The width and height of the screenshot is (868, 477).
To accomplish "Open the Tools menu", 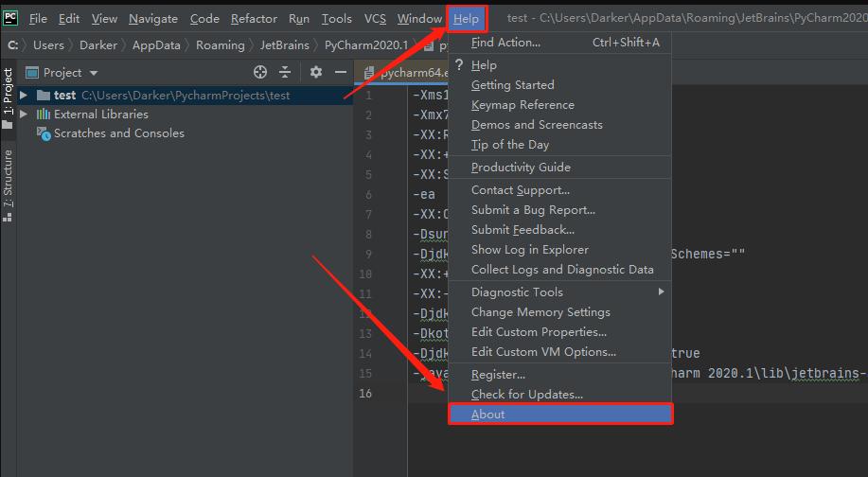I will point(337,19).
